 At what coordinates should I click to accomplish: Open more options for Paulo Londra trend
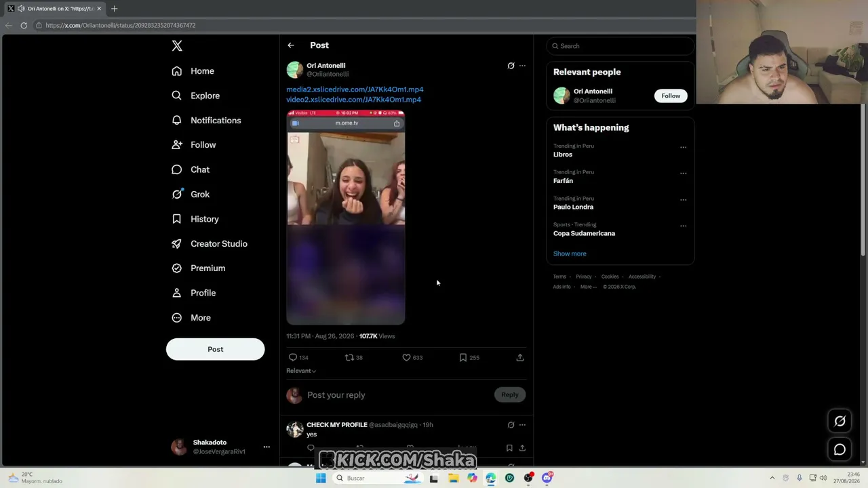click(x=683, y=200)
